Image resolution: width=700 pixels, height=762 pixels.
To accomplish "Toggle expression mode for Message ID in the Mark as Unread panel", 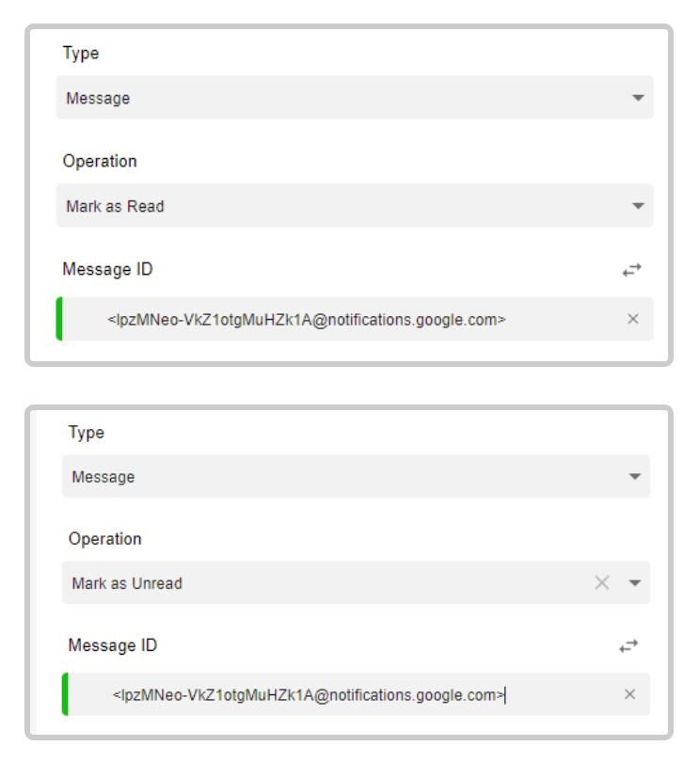I will [x=628, y=646].
